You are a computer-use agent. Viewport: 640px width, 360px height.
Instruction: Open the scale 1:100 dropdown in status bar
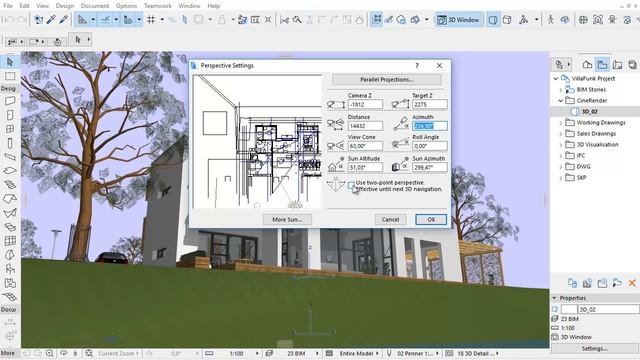[257, 353]
